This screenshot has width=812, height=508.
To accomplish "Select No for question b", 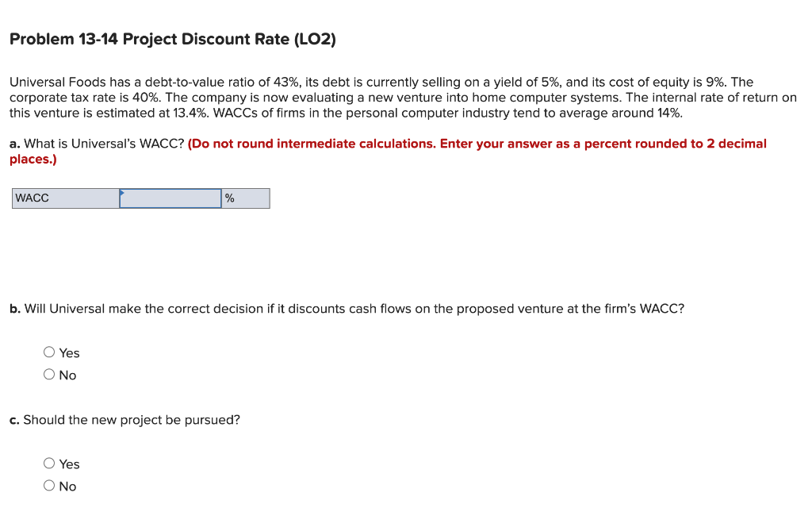I will 48,374.
